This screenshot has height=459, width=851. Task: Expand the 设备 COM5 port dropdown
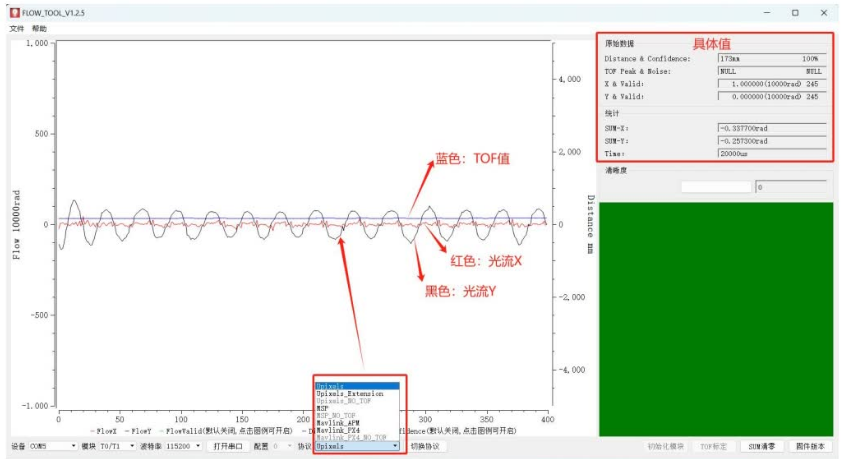coord(53,446)
